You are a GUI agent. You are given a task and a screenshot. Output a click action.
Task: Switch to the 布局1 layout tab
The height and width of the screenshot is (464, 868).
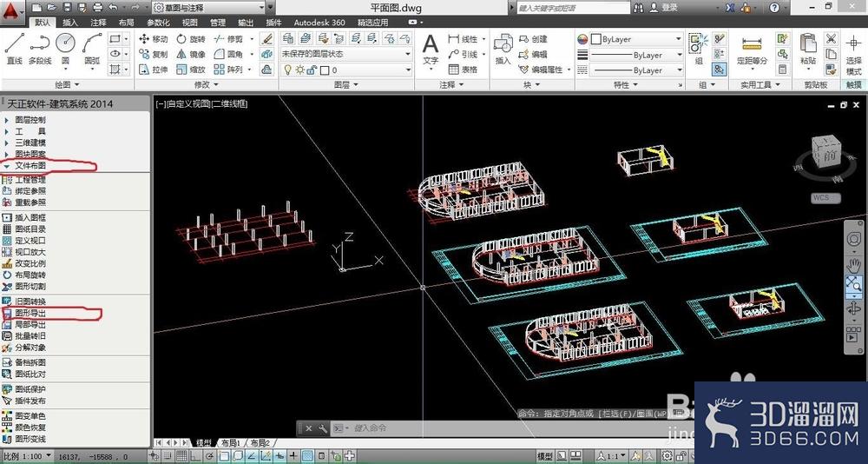coord(230,443)
